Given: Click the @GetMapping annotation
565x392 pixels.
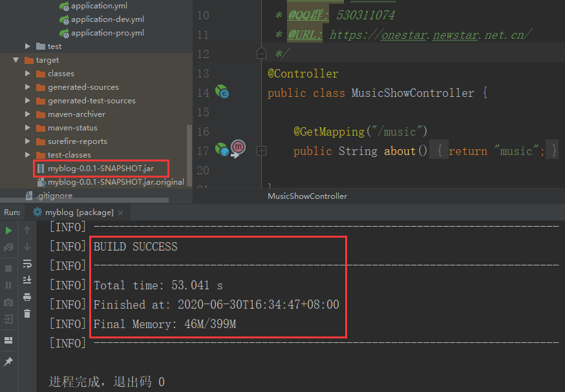Looking at the screenshot, I should tap(329, 131).
